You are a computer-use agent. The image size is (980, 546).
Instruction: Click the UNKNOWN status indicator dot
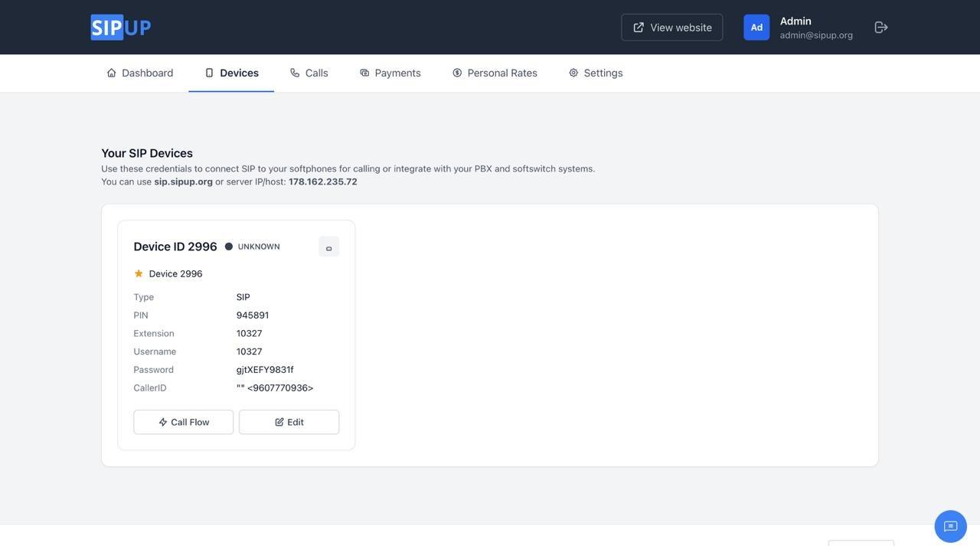[x=229, y=247]
